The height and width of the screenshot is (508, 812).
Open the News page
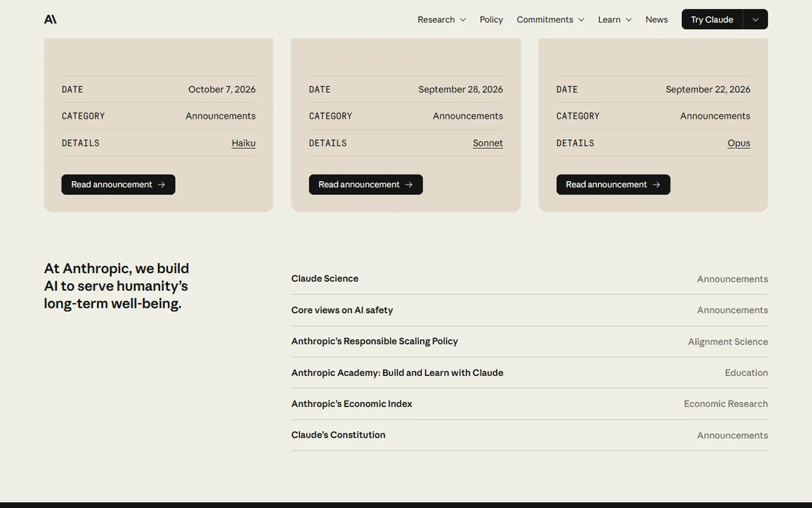pyautogui.click(x=657, y=20)
